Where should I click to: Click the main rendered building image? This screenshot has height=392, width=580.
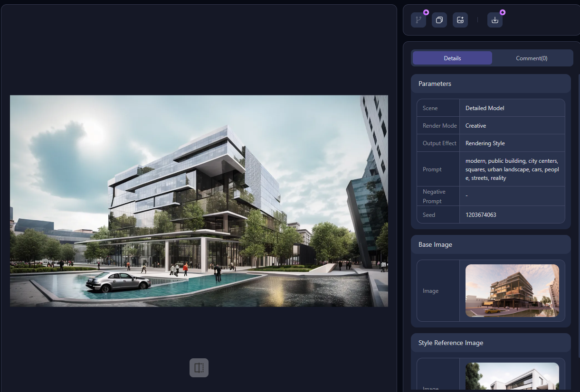tap(199, 201)
